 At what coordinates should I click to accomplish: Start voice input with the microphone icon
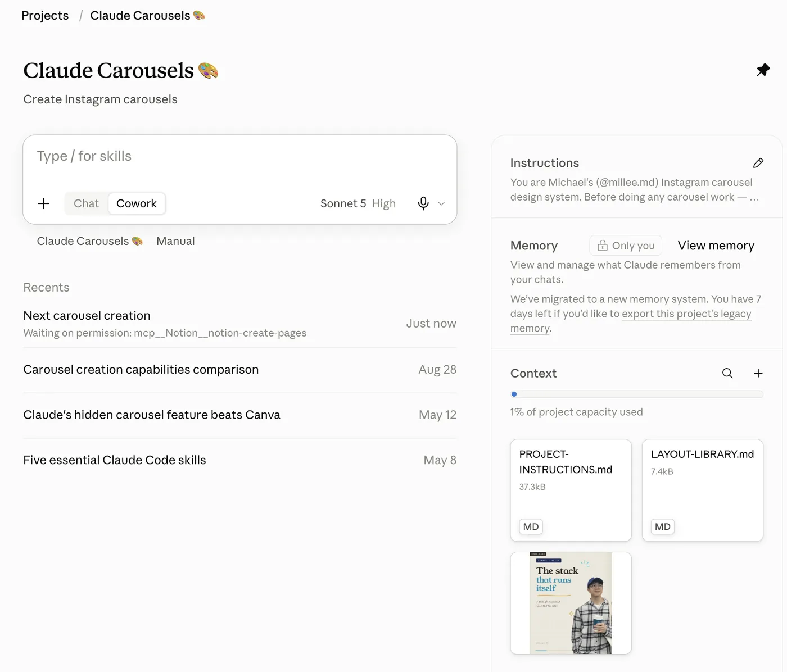coord(423,203)
